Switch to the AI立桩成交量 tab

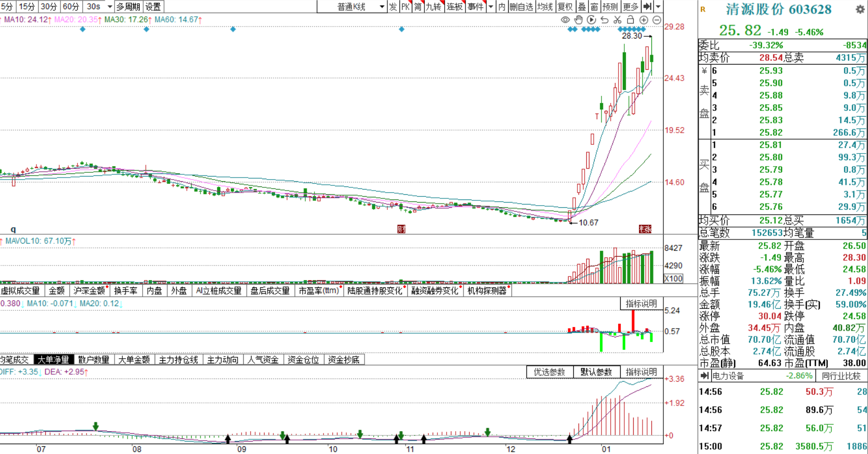[219, 291]
